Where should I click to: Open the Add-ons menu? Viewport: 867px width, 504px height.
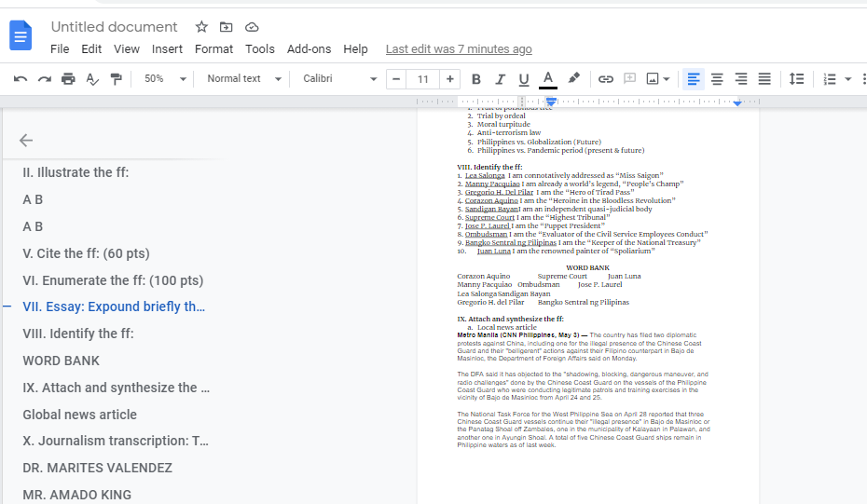point(310,49)
